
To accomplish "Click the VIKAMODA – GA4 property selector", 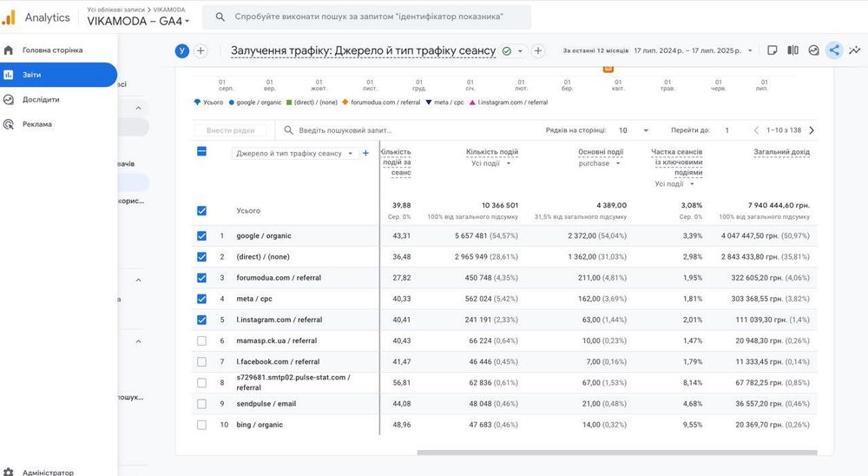I will (139, 22).
